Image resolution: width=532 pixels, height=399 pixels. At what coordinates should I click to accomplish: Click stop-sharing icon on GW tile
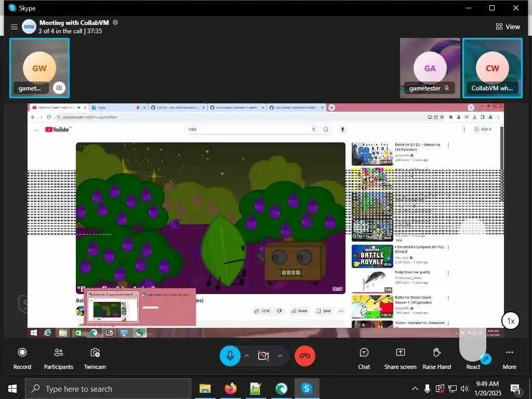click(x=59, y=88)
